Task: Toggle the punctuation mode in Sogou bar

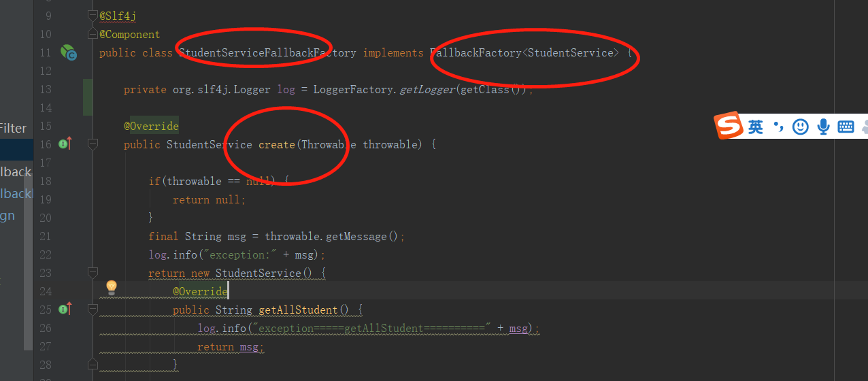Action: tap(778, 127)
